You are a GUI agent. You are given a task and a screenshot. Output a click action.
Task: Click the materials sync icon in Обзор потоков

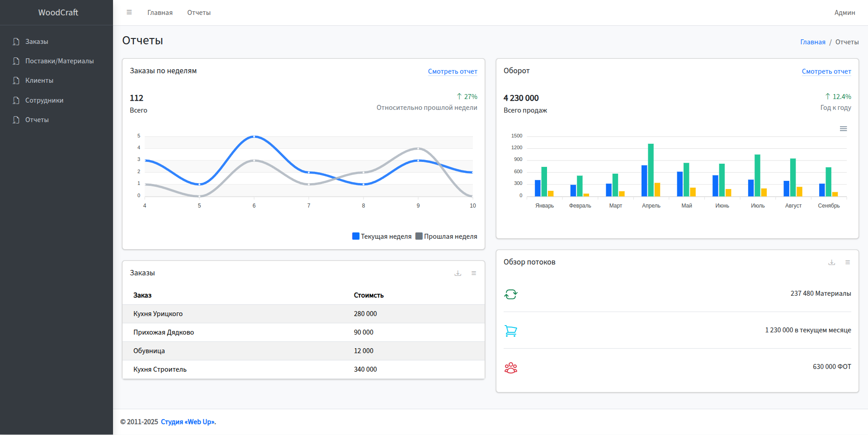coord(510,294)
